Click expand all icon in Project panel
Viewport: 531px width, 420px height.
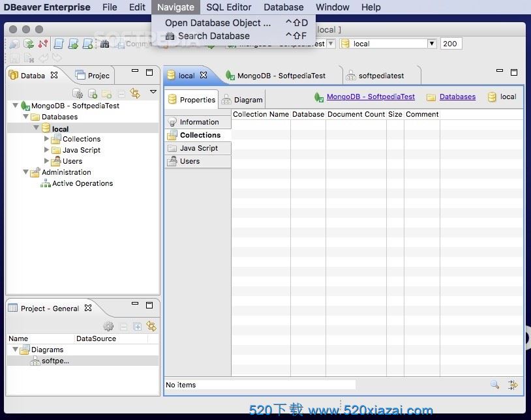tap(138, 327)
